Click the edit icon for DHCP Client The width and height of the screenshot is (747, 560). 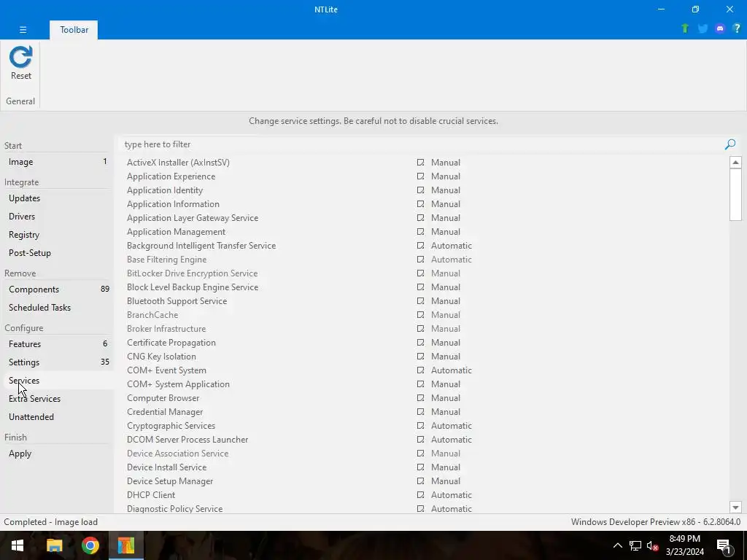pyautogui.click(x=420, y=495)
